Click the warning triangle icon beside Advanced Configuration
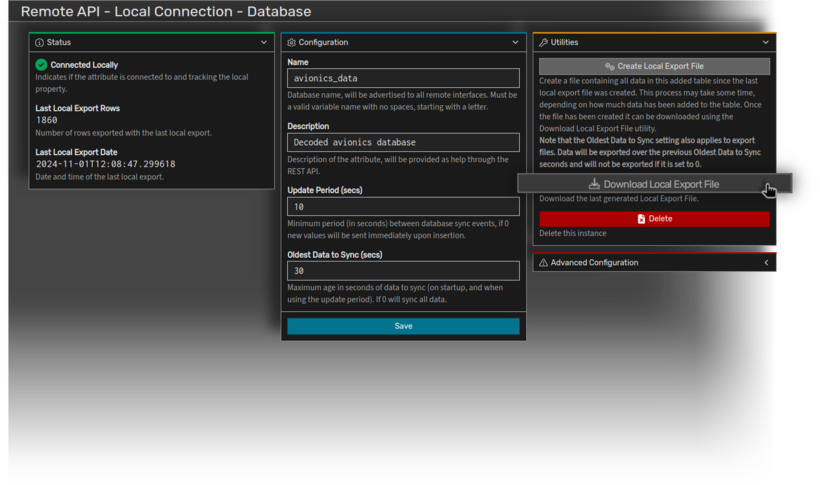Image resolution: width=820 pixels, height=485 pixels. point(543,263)
